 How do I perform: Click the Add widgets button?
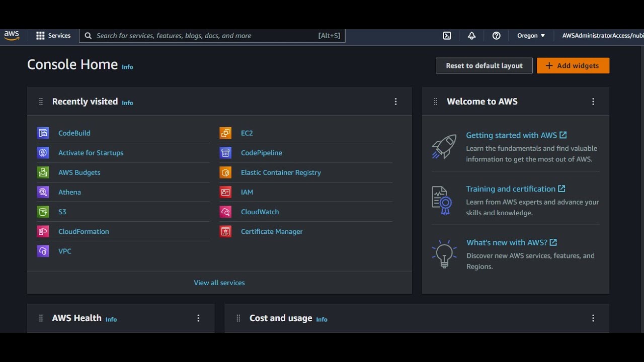tap(573, 65)
